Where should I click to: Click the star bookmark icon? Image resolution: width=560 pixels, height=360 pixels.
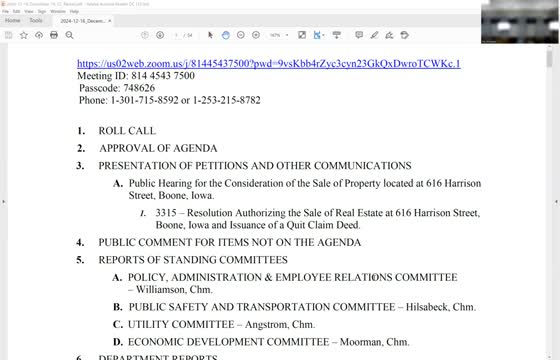(x=24, y=35)
